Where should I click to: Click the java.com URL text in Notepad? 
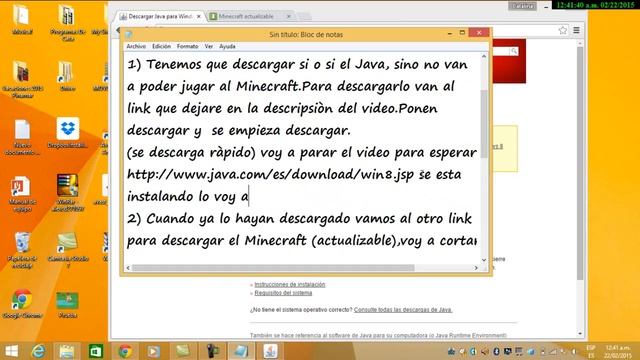(x=270, y=175)
